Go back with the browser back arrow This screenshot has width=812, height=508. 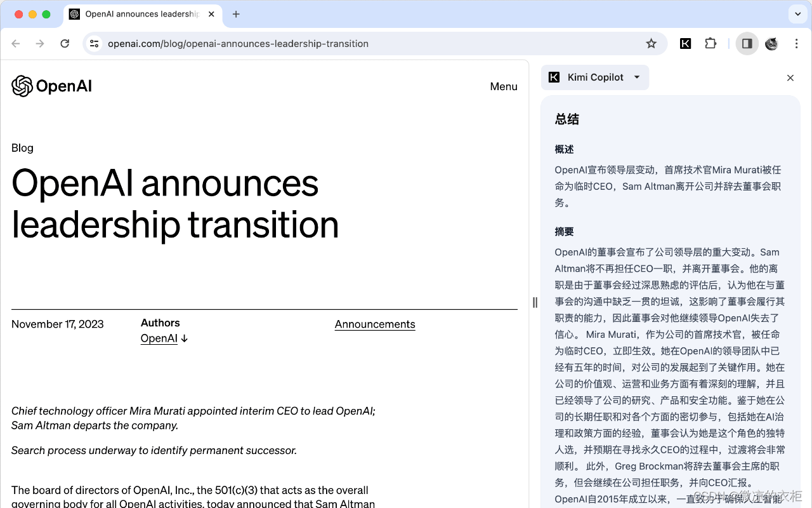point(16,44)
